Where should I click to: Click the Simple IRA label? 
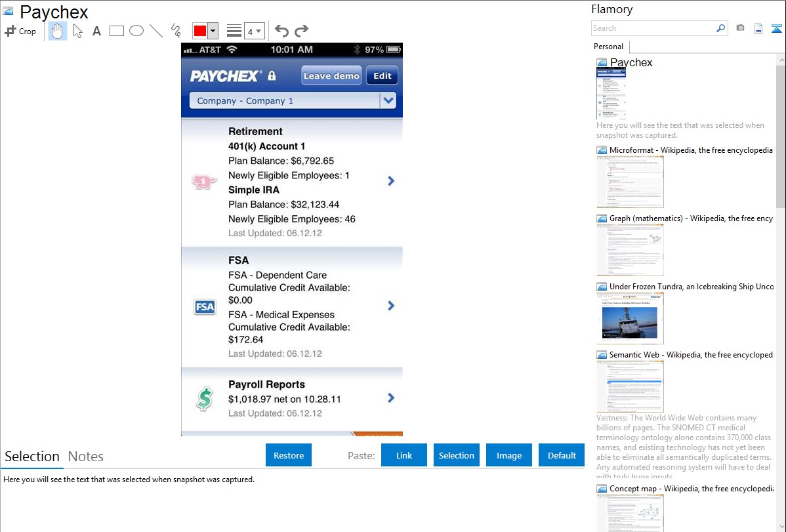coord(254,190)
